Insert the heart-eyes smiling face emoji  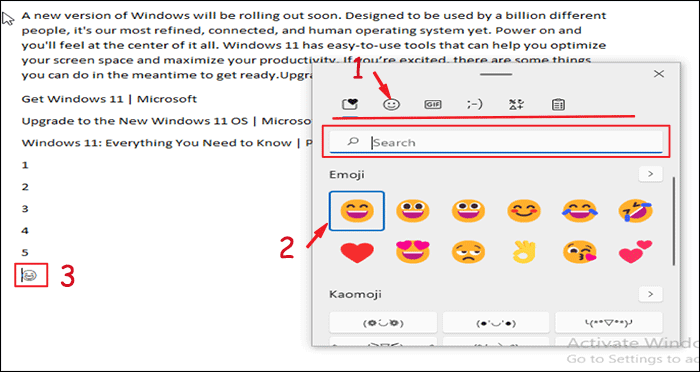(x=412, y=251)
